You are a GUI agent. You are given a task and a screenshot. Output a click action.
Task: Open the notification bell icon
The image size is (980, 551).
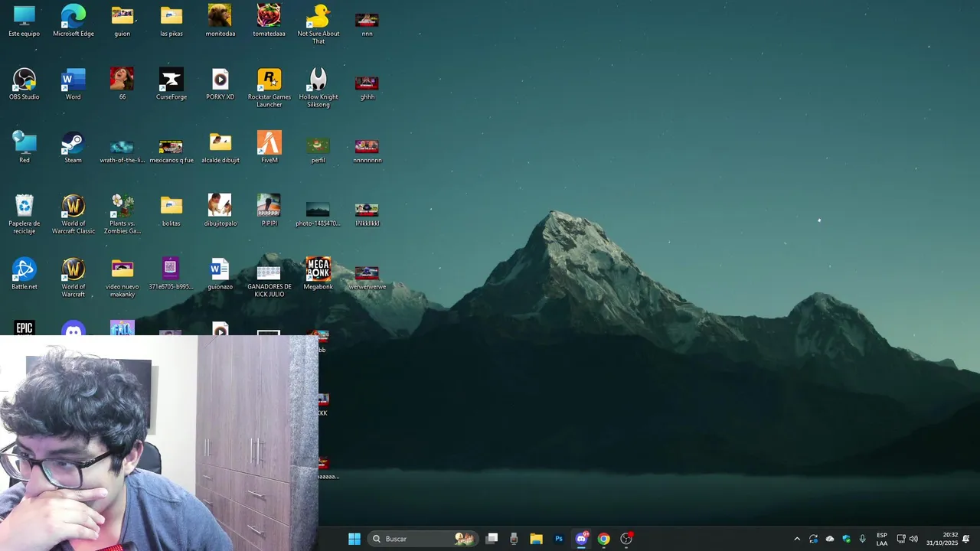tap(966, 539)
